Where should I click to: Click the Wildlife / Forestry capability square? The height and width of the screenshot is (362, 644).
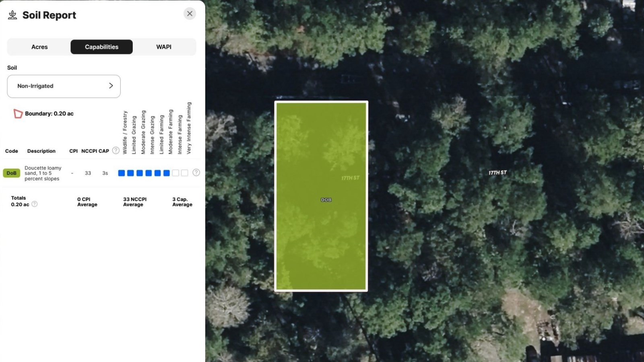[x=121, y=173]
